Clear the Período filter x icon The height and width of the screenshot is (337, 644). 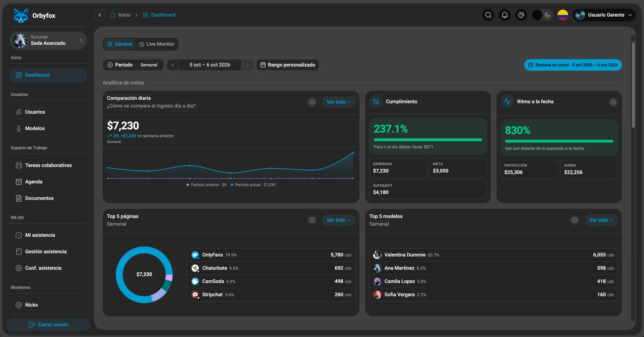click(110, 65)
